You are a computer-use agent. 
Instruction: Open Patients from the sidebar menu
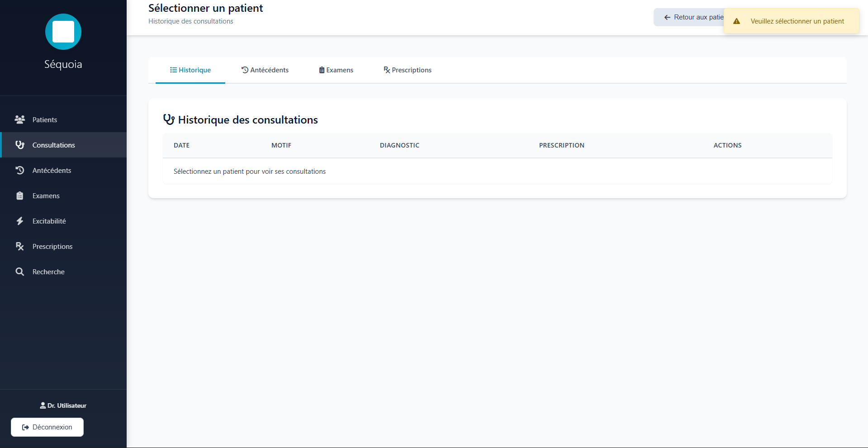[45, 119]
